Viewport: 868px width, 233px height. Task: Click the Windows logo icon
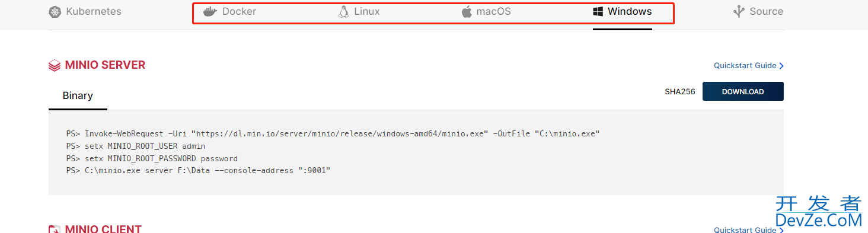coord(598,12)
